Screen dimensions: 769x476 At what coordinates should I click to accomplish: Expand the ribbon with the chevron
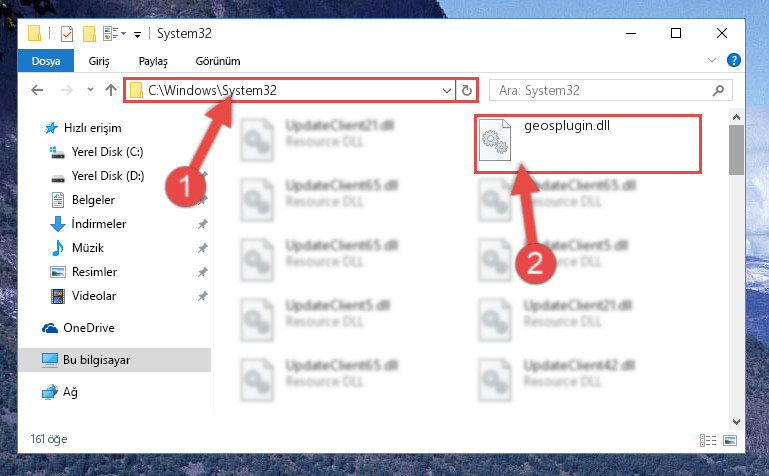712,60
